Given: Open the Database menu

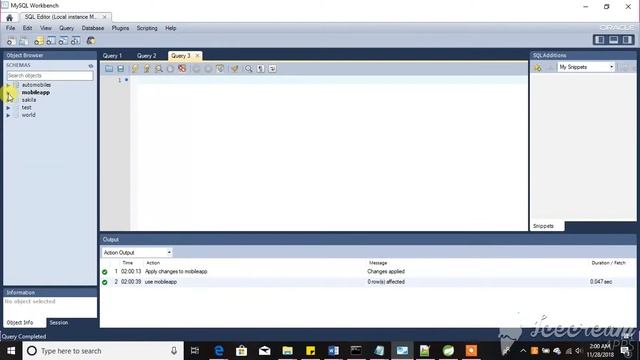Looking at the screenshot, I should (93, 28).
